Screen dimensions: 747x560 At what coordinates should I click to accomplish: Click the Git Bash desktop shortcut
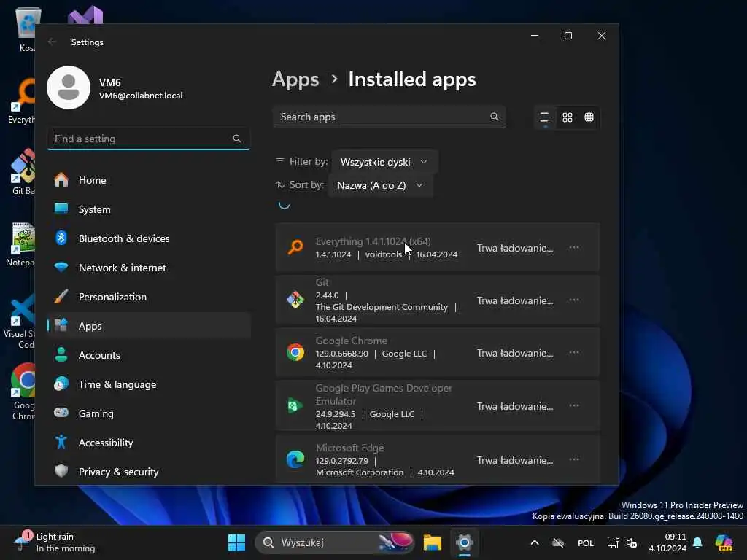click(x=23, y=172)
